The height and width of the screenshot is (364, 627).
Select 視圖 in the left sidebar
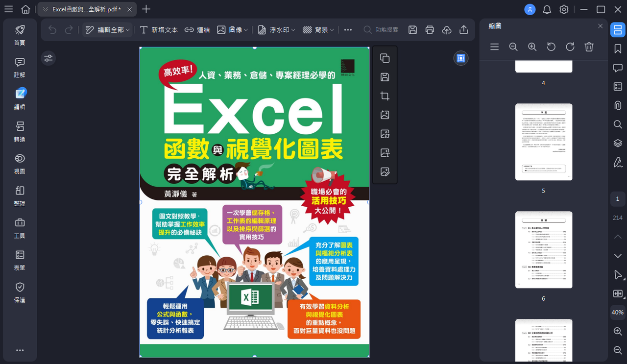click(20, 164)
